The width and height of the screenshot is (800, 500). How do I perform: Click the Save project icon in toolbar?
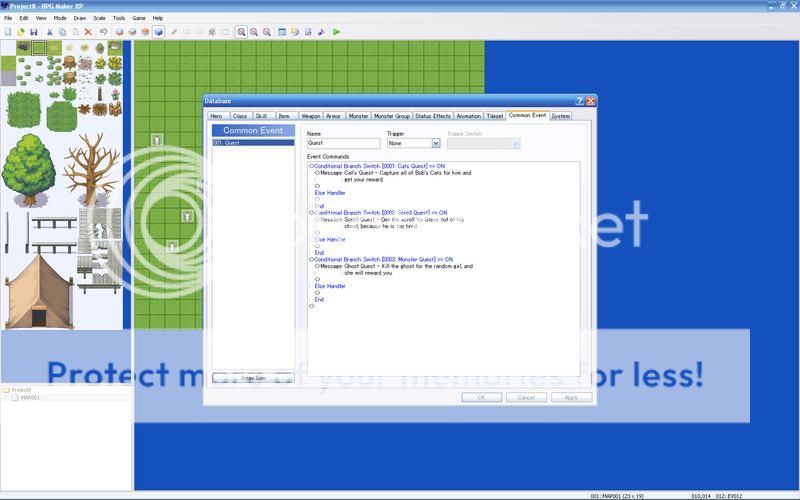pos(33,32)
